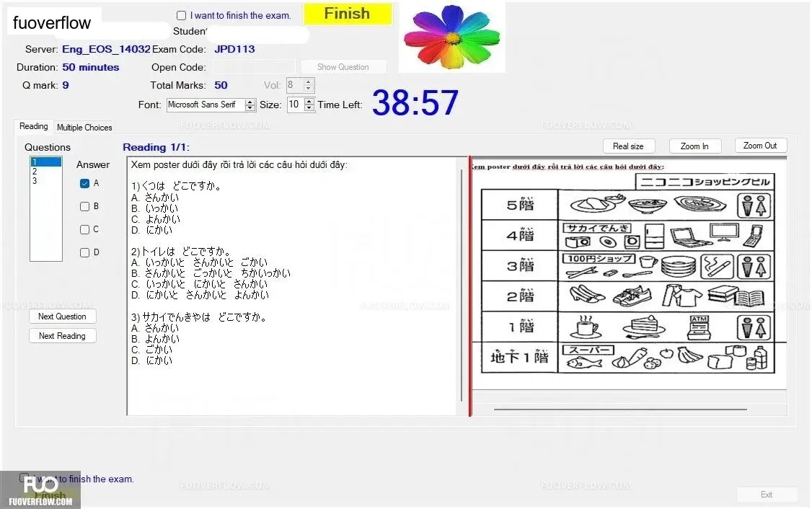Increase font Size with up arrow
812x509 pixels.
coord(309,101)
